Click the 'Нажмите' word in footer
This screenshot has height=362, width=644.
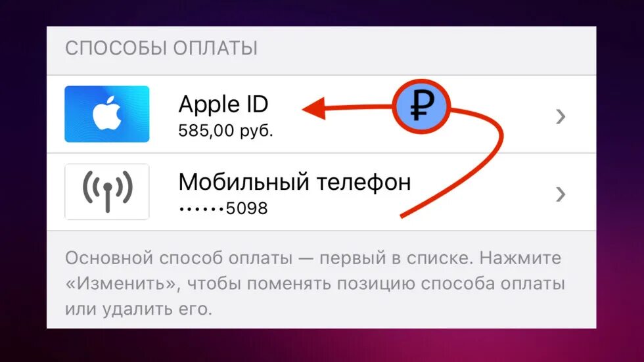click(x=520, y=258)
